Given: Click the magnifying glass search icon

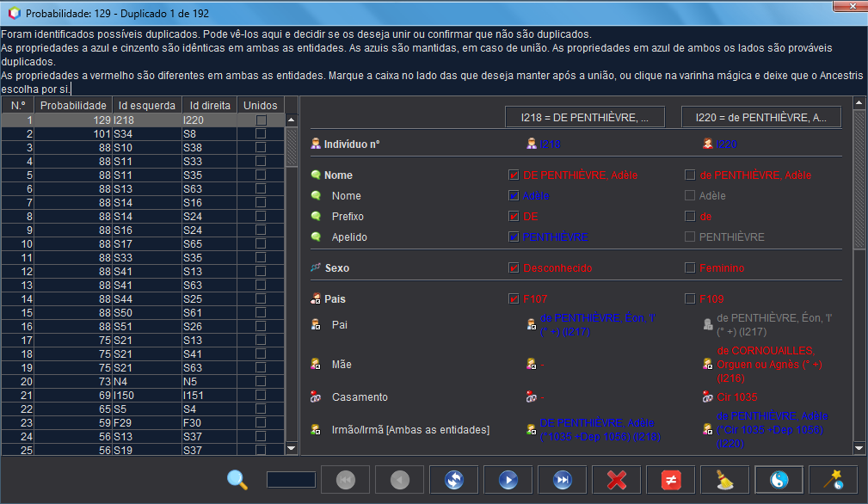Looking at the screenshot, I should (x=237, y=480).
